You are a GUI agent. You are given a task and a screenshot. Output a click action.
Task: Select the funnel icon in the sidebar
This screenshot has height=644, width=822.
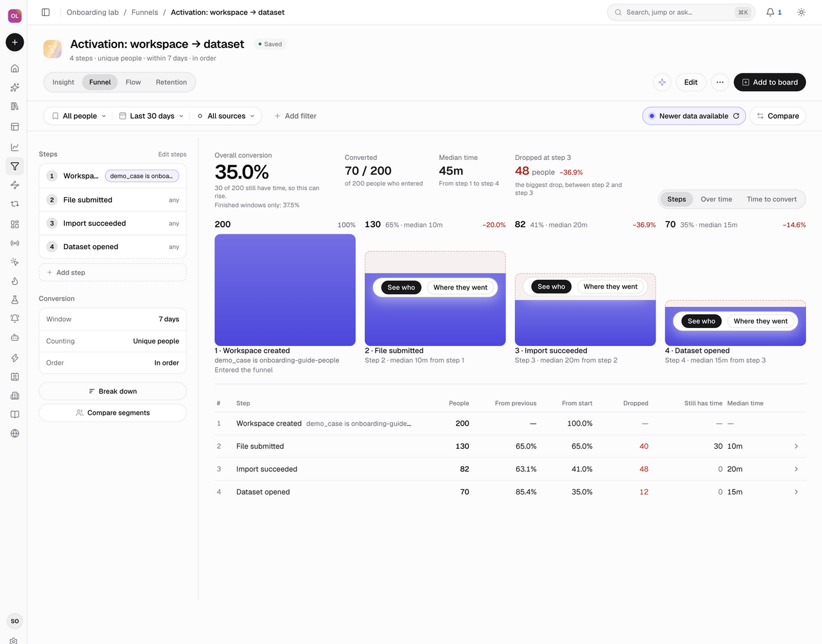15,166
